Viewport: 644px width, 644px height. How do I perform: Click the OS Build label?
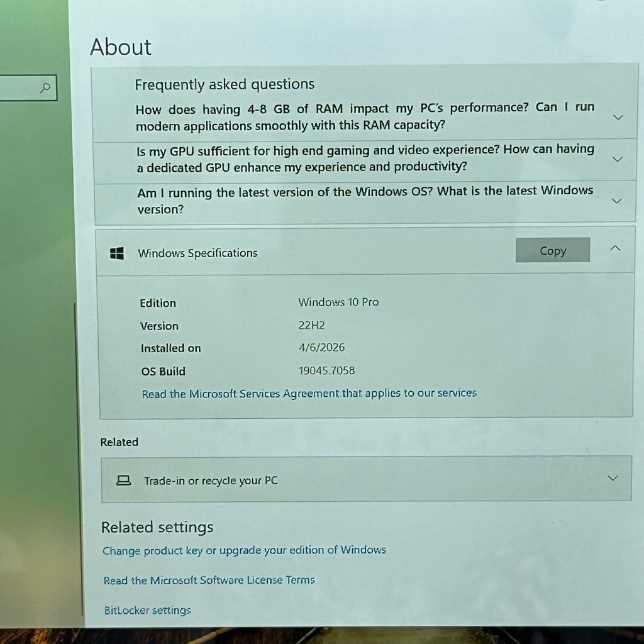163,371
